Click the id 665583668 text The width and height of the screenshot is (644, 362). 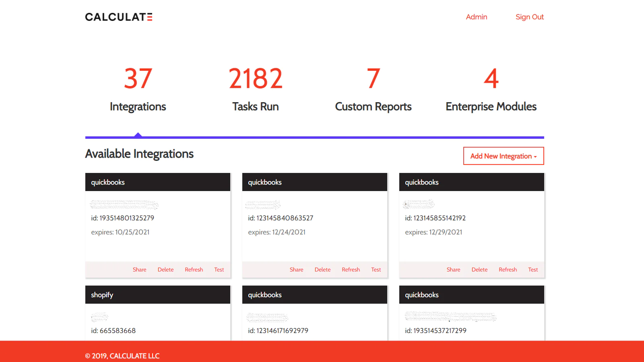114,331
